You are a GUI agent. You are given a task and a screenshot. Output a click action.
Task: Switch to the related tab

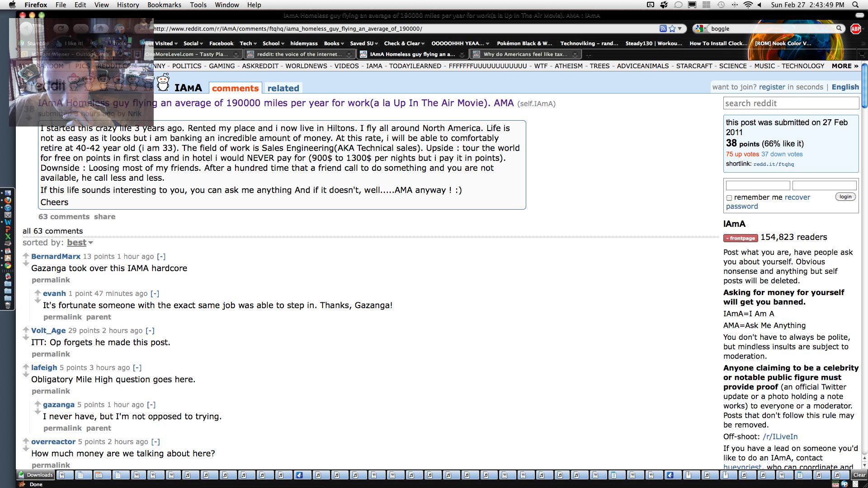pos(283,88)
